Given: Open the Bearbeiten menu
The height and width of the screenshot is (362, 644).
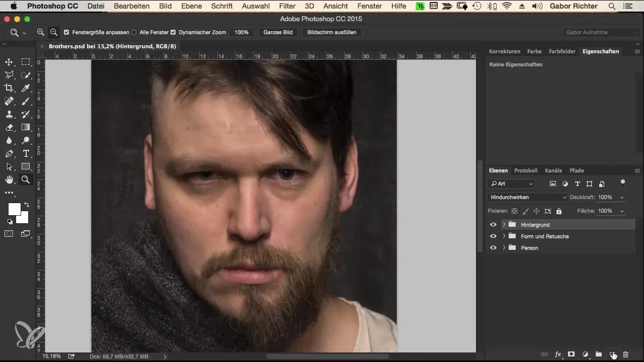Looking at the screenshot, I should (132, 6).
